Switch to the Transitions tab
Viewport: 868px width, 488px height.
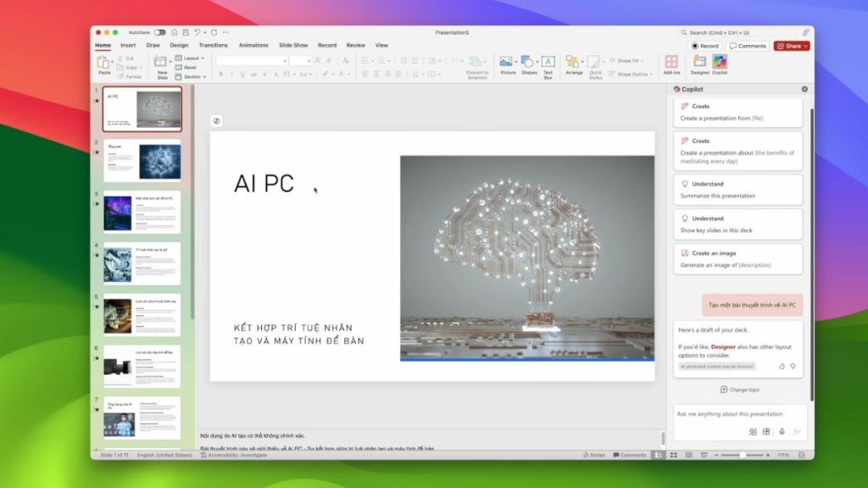tap(213, 45)
